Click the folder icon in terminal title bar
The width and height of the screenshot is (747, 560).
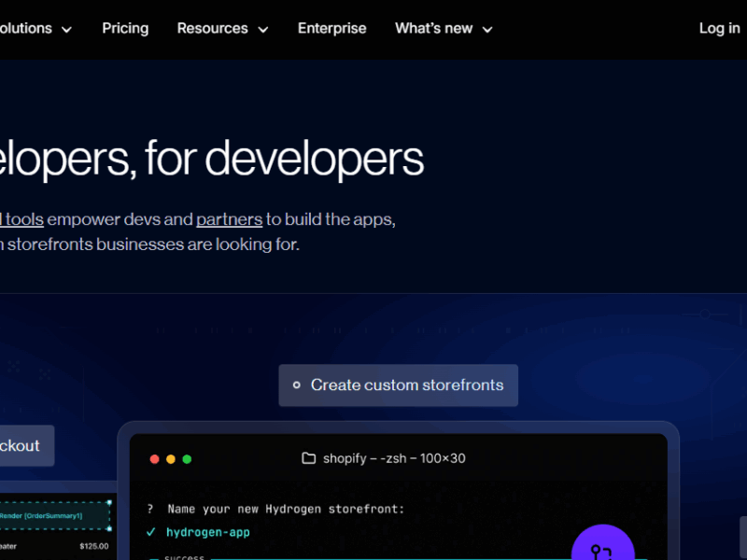(x=308, y=458)
